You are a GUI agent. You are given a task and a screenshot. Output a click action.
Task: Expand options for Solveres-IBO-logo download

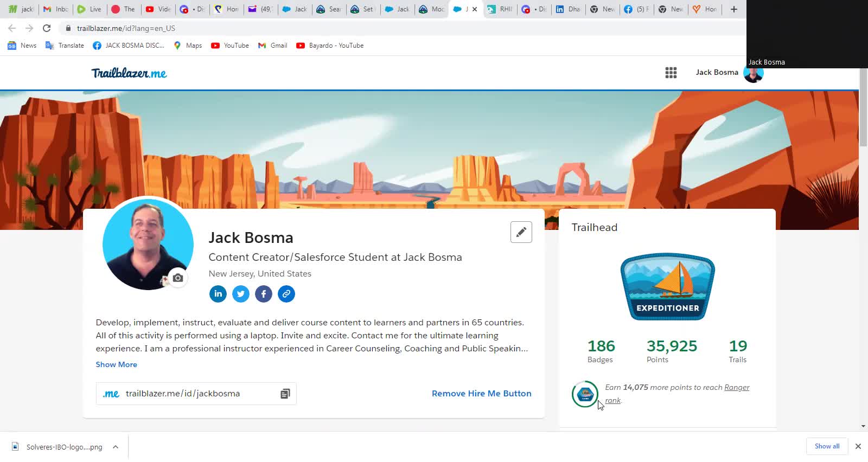tap(116, 447)
